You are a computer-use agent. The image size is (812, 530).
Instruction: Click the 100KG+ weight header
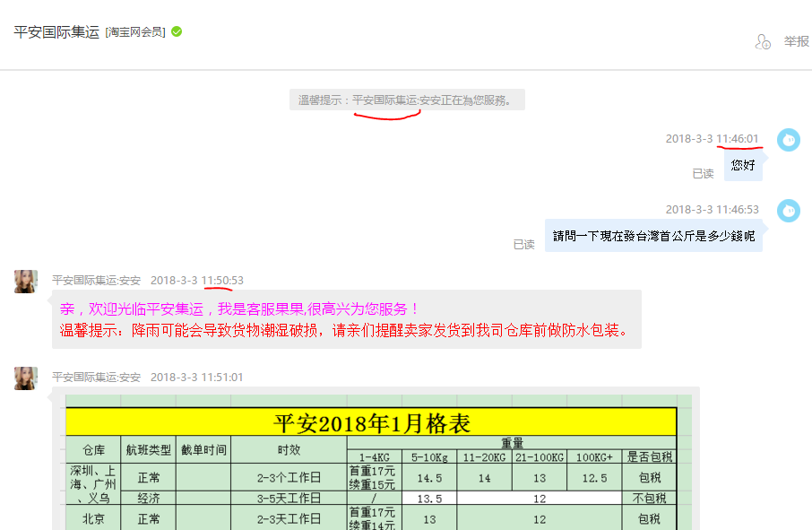594,457
